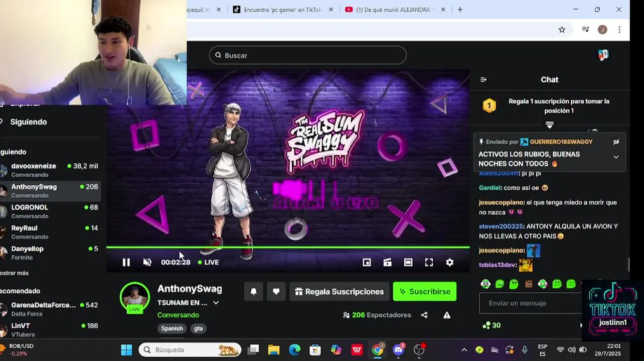Viewport: 644px width, 361px height.
Task: Click username steven200325 in chat
Action: coord(501,227)
